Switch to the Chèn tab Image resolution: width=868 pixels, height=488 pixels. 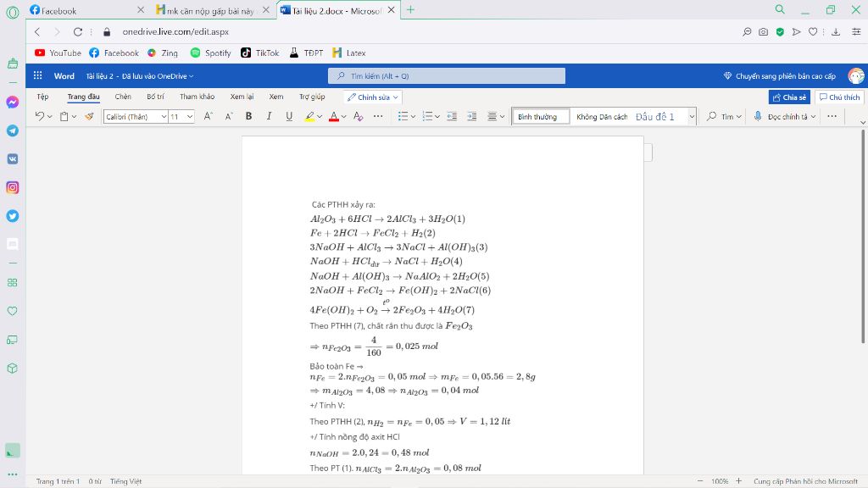[x=123, y=97]
